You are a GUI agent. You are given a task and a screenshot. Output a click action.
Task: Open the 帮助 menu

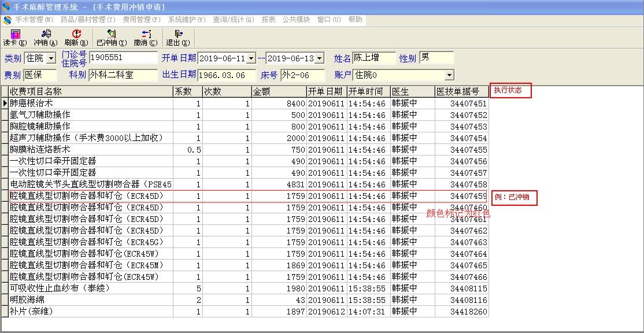coord(356,19)
